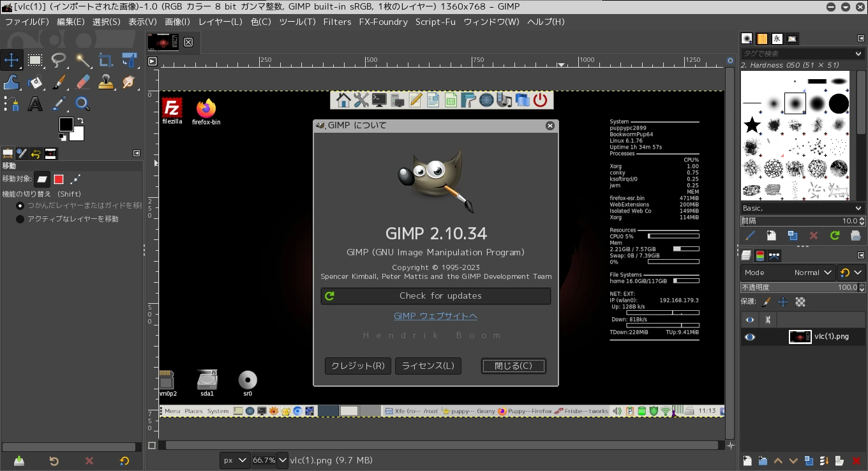Choose the Eraser tool
Image resolution: width=868 pixels, height=471 pixels.
(82, 82)
